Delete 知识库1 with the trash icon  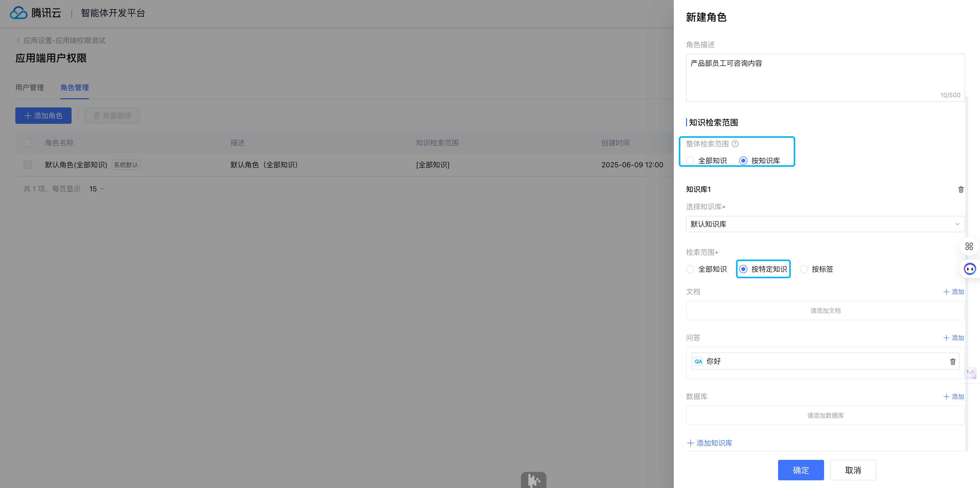(961, 190)
